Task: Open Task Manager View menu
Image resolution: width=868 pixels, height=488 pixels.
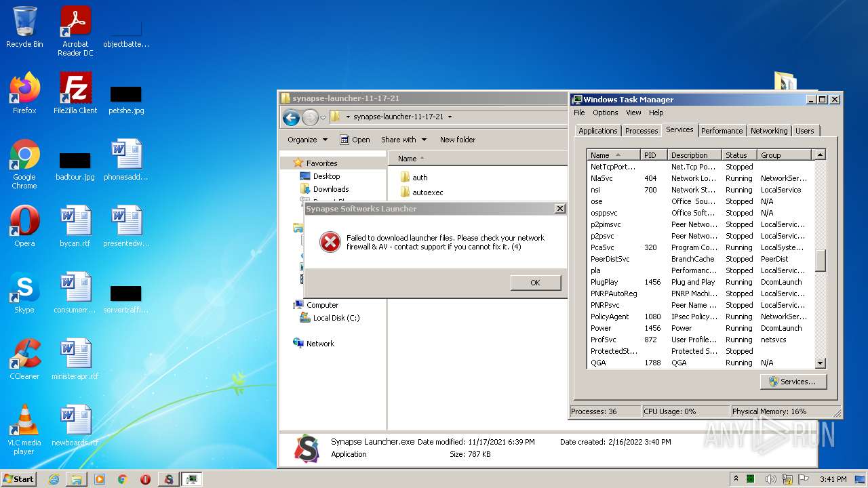Action: tap(633, 113)
